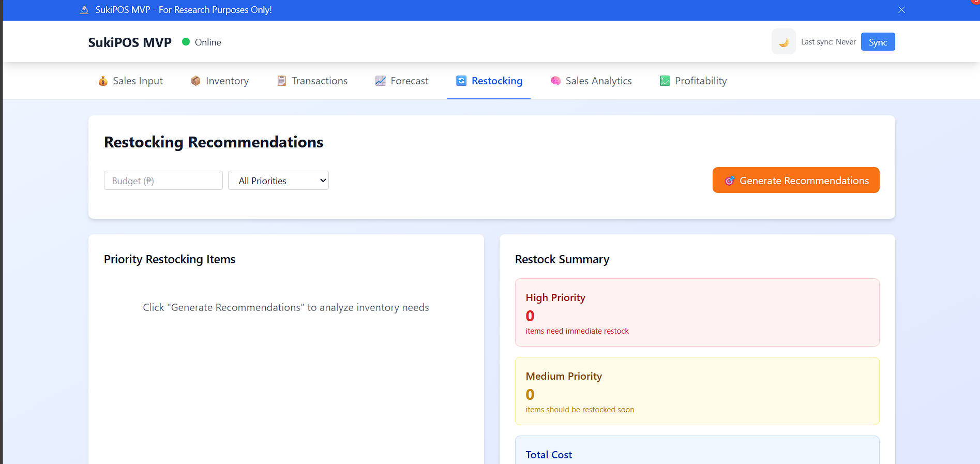Viewport: 980px width, 464px height.
Task: Click the Medium Priority summary card
Action: tap(697, 391)
